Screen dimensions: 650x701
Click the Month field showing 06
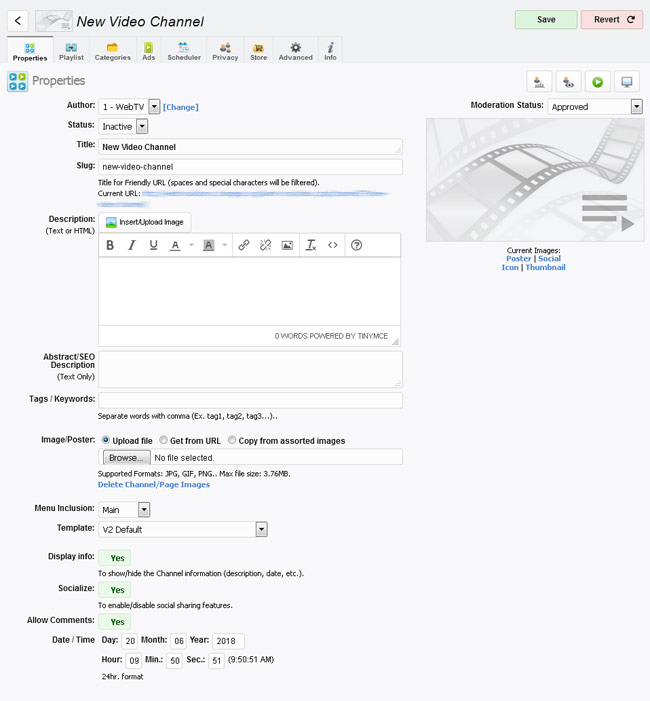(x=178, y=641)
